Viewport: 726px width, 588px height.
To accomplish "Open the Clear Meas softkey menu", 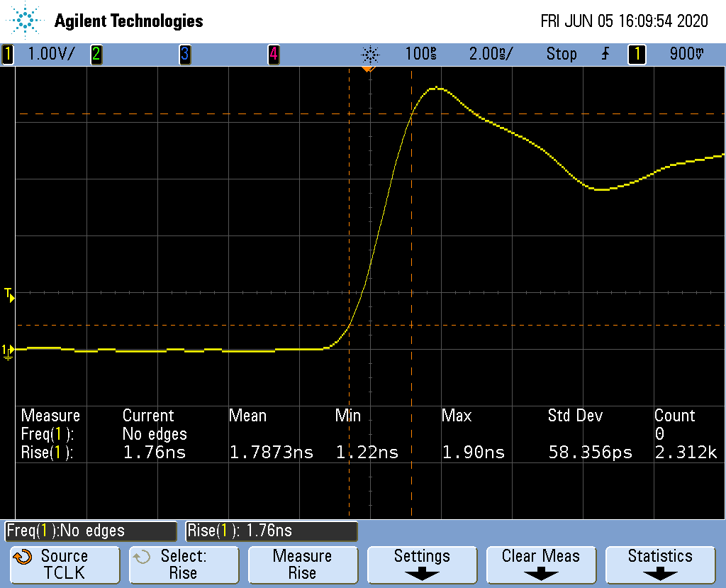I will pos(540,565).
